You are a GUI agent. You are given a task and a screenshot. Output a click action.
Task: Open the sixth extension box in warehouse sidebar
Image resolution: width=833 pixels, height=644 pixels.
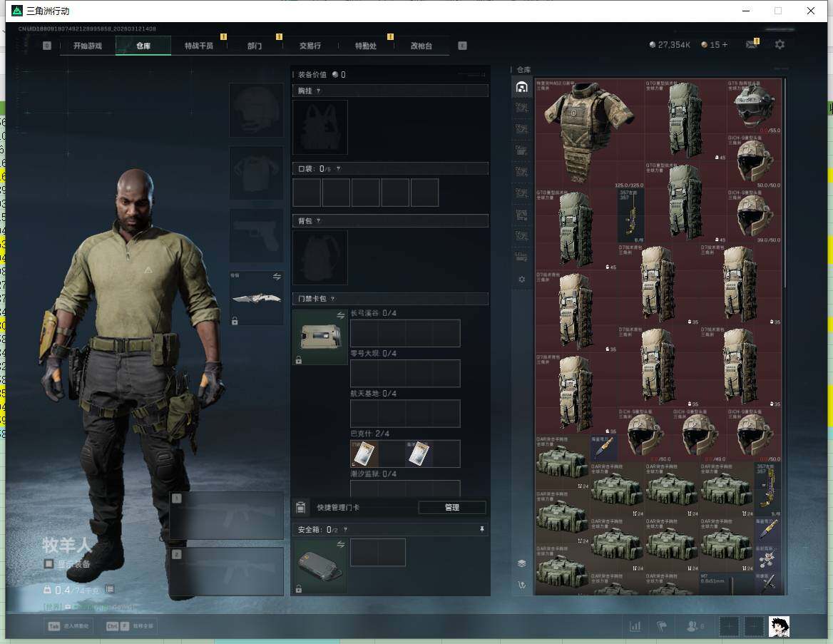(521, 215)
